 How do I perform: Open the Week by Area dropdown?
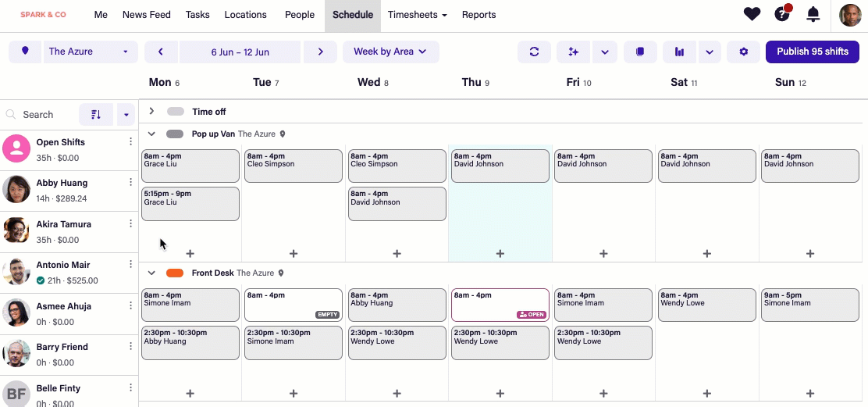click(x=390, y=52)
